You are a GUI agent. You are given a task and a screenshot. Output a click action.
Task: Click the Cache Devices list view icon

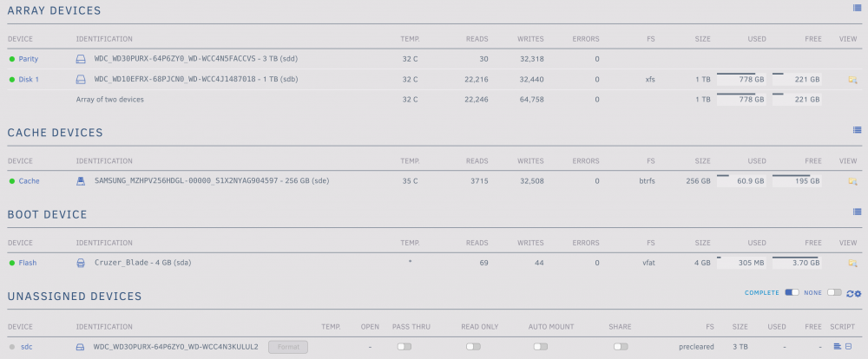click(x=857, y=130)
